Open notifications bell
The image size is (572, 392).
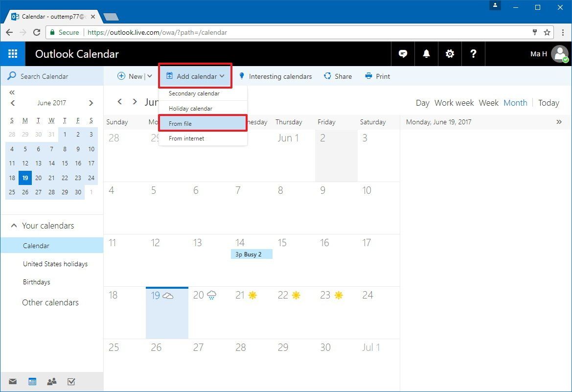[426, 54]
